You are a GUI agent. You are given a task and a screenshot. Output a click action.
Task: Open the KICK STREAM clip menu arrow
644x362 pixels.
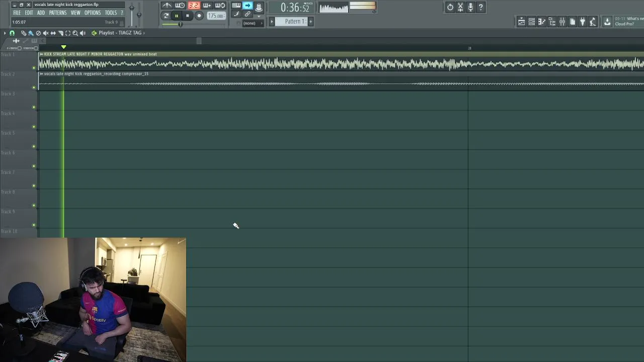[41, 54]
